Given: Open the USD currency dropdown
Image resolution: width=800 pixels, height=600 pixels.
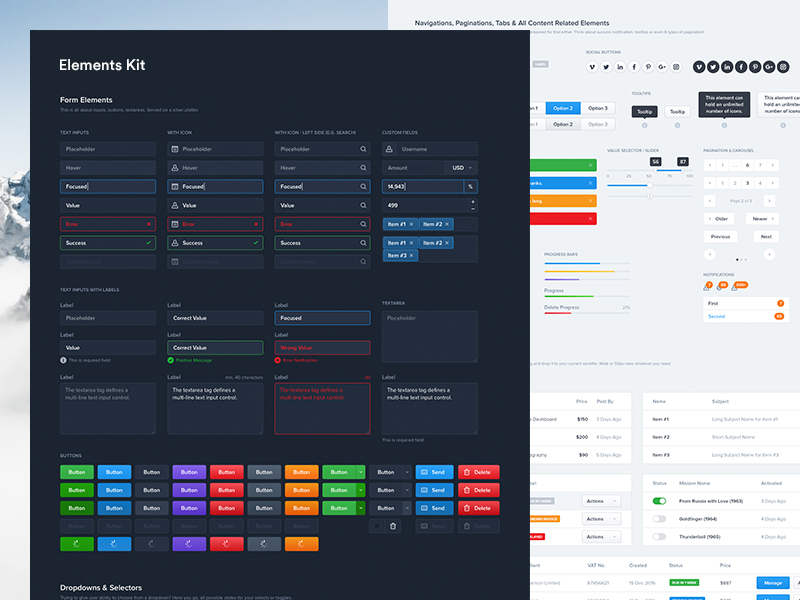Looking at the screenshot, I should point(462,168).
